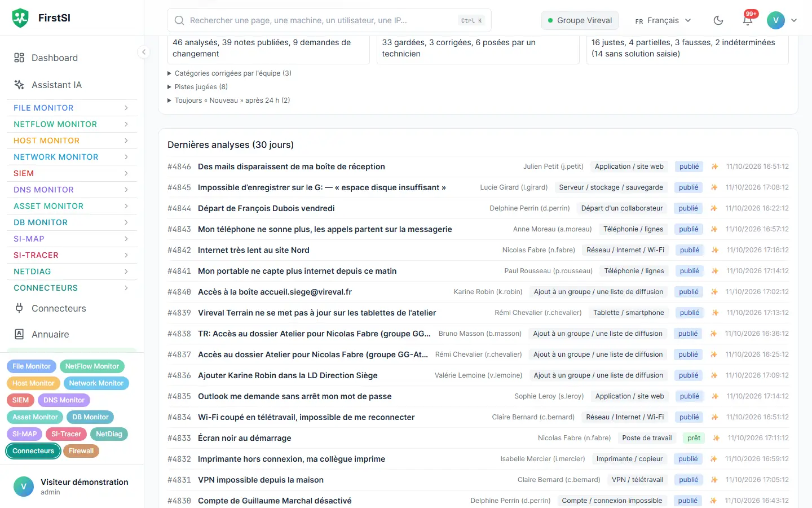Click the AI sparkle icon on ticket #4841
The height and width of the screenshot is (508, 812).
point(714,271)
